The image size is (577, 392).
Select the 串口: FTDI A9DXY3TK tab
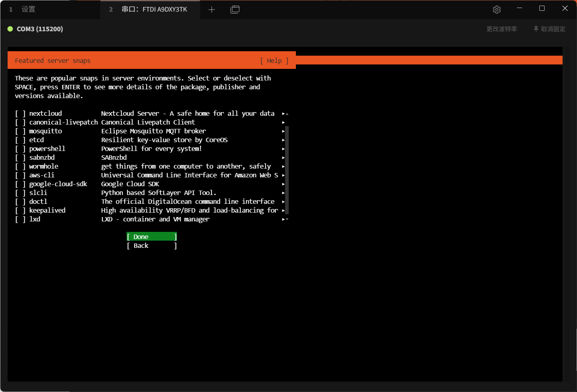[154, 10]
